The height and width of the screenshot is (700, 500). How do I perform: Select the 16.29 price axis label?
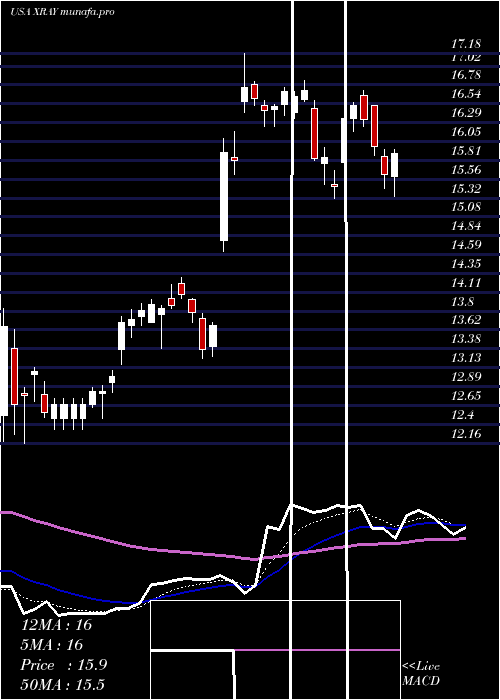coord(466,112)
